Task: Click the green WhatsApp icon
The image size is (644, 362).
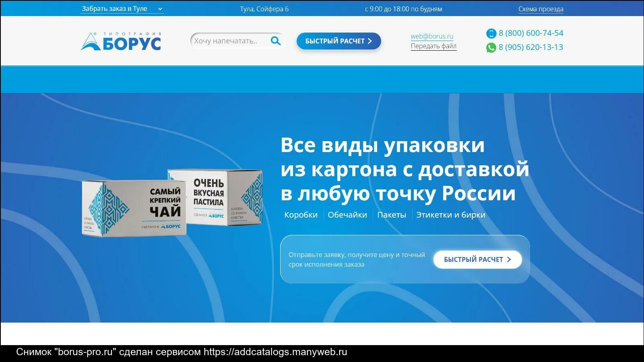Action: (x=491, y=47)
